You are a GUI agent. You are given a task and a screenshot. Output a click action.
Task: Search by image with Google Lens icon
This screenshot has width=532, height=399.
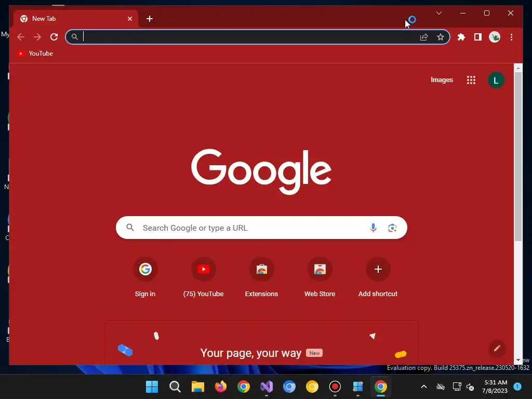click(x=392, y=228)
